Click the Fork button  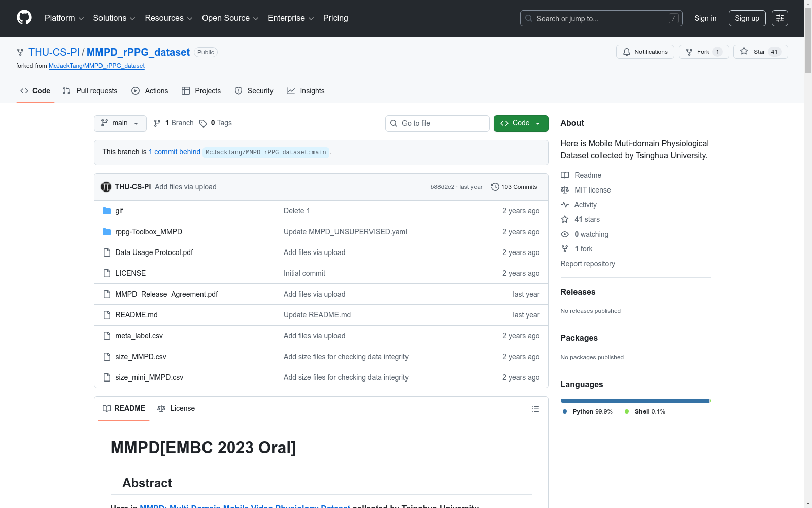(704, 52)
